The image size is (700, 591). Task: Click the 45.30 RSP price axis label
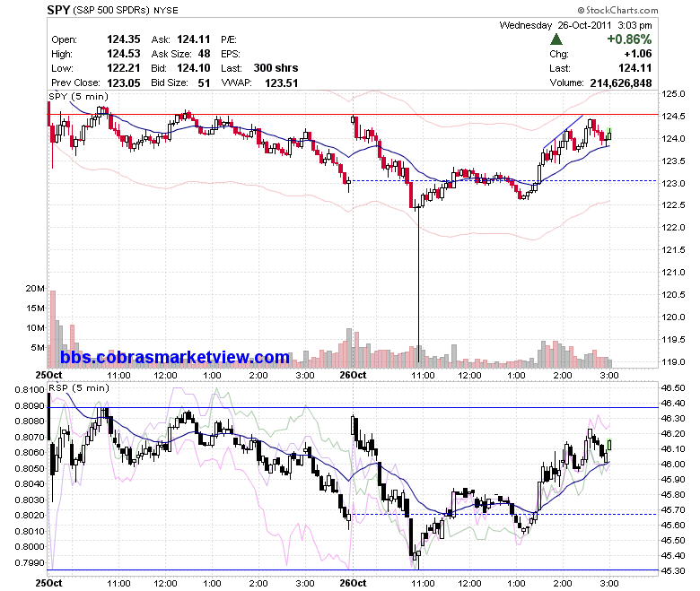pos(673,570)
